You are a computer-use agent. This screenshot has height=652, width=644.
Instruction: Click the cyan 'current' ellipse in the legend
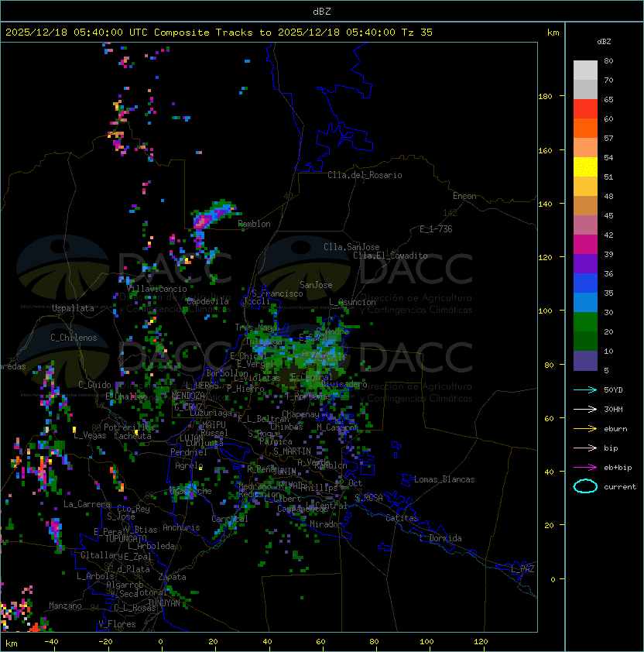[x=585, y=486]
